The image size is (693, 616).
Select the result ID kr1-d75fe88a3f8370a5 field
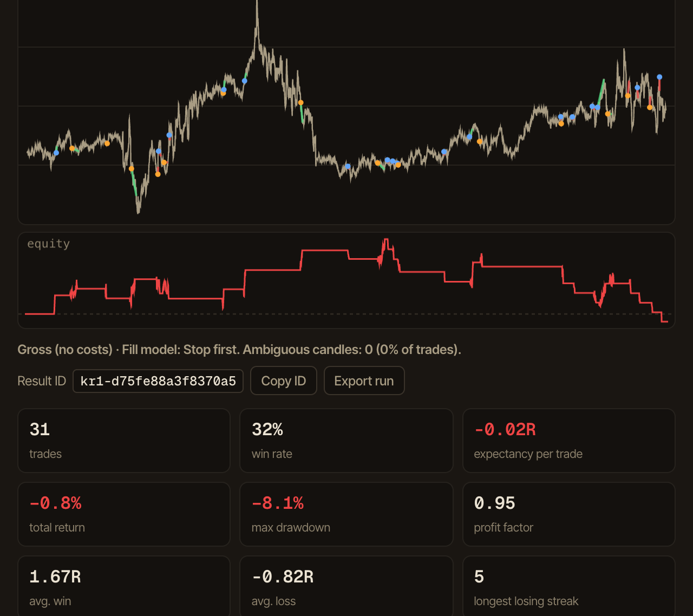(158, 381)
